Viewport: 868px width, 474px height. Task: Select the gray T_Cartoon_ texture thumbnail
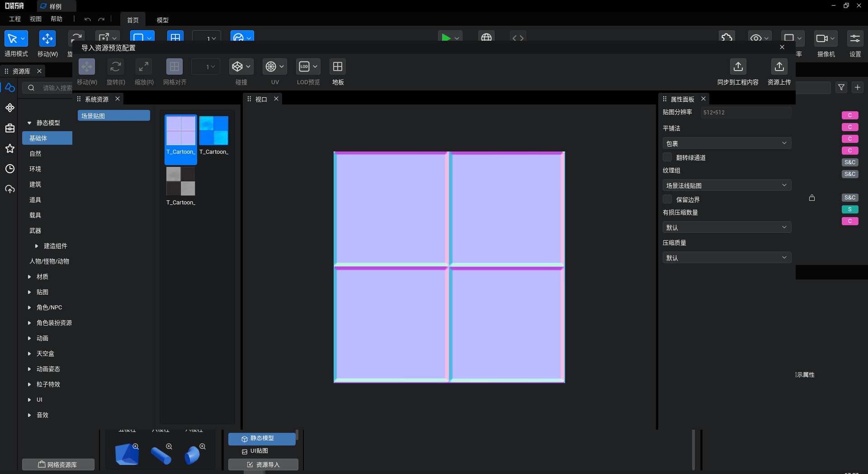[181, 181]
